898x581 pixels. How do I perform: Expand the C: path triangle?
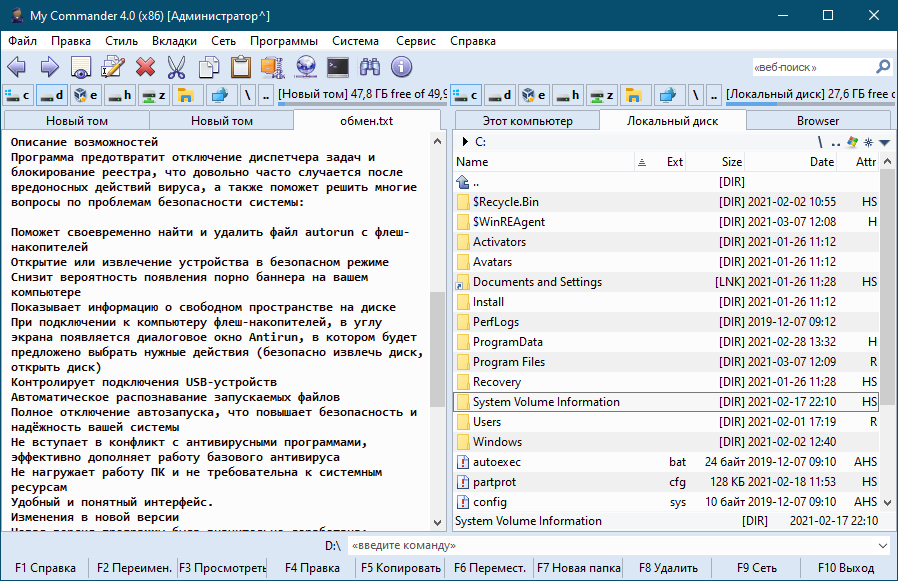point(465,142)
